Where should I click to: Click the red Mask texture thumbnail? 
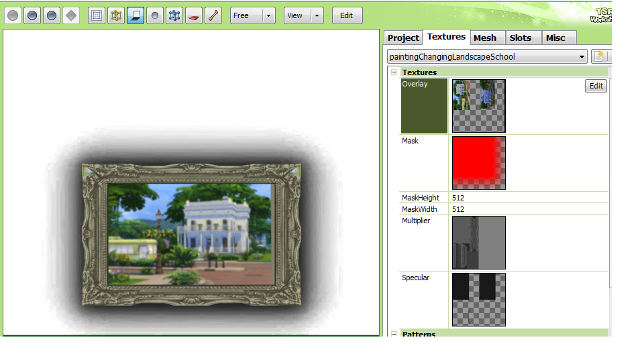click(479, 163)
